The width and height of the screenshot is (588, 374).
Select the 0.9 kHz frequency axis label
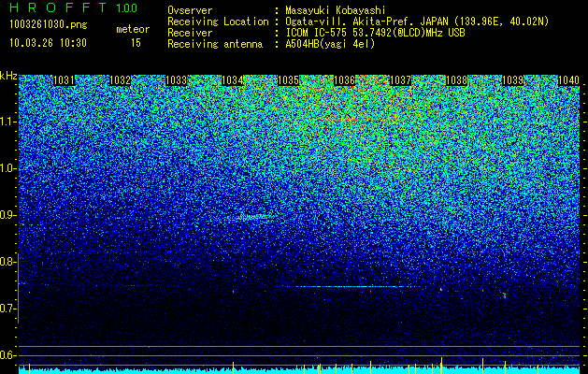click(7, 215)
